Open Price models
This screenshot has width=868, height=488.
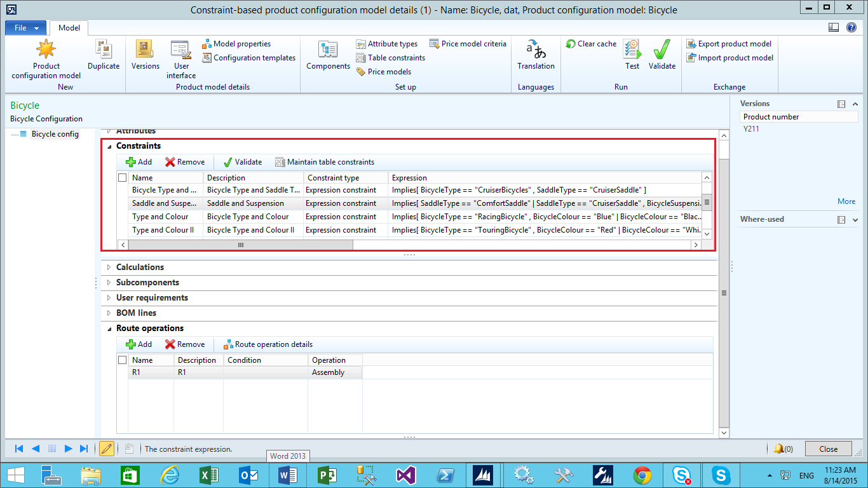point(383,72)
